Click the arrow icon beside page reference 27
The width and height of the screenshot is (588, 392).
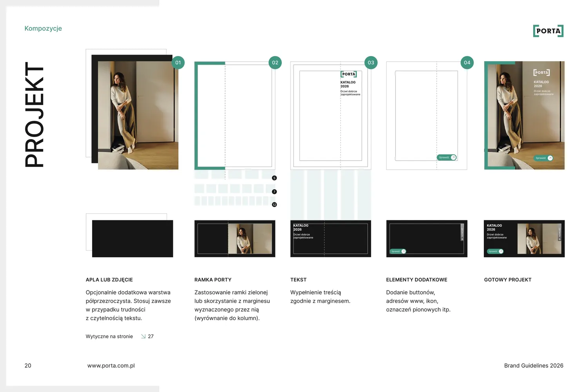click(x=143, y=336)
